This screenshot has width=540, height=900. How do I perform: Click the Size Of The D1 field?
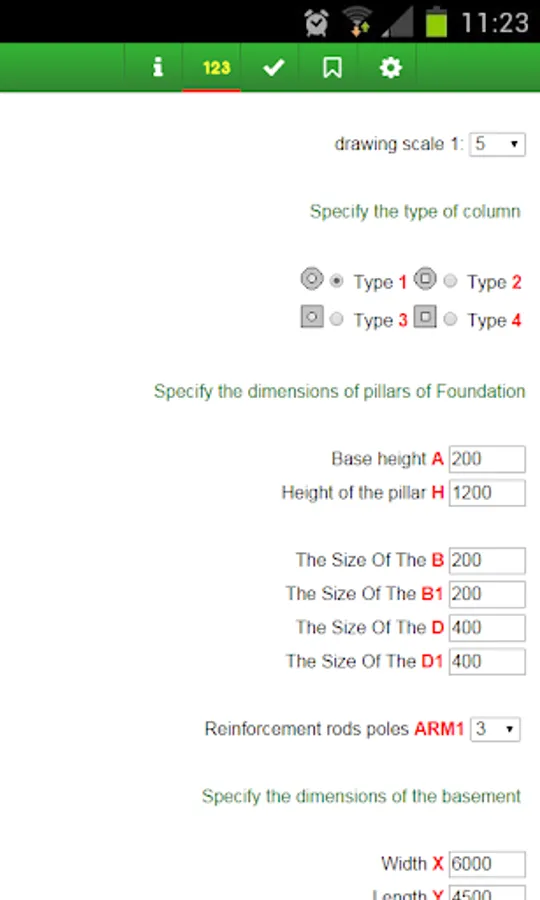(487, 662)
